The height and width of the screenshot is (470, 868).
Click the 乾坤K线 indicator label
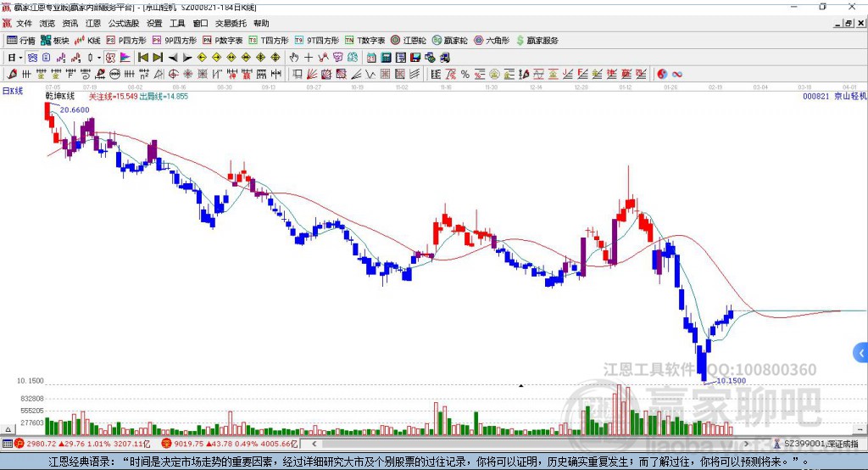tap(60, 97)
